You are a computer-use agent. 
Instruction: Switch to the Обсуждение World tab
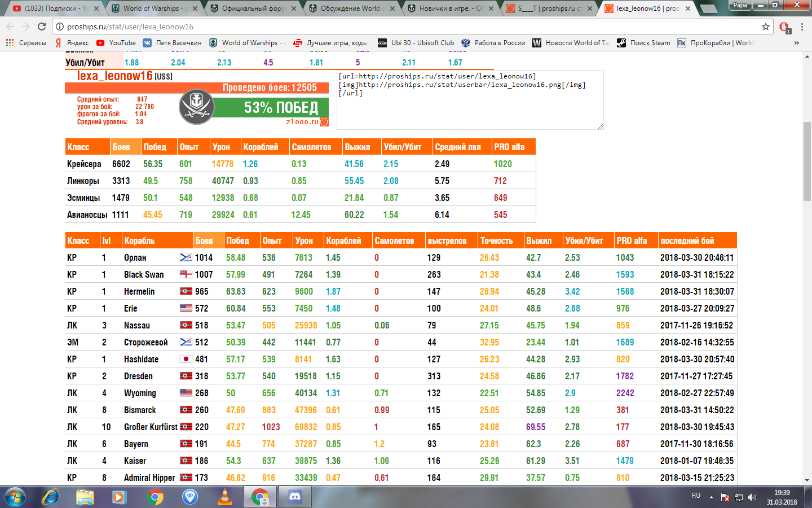(352, 8)
